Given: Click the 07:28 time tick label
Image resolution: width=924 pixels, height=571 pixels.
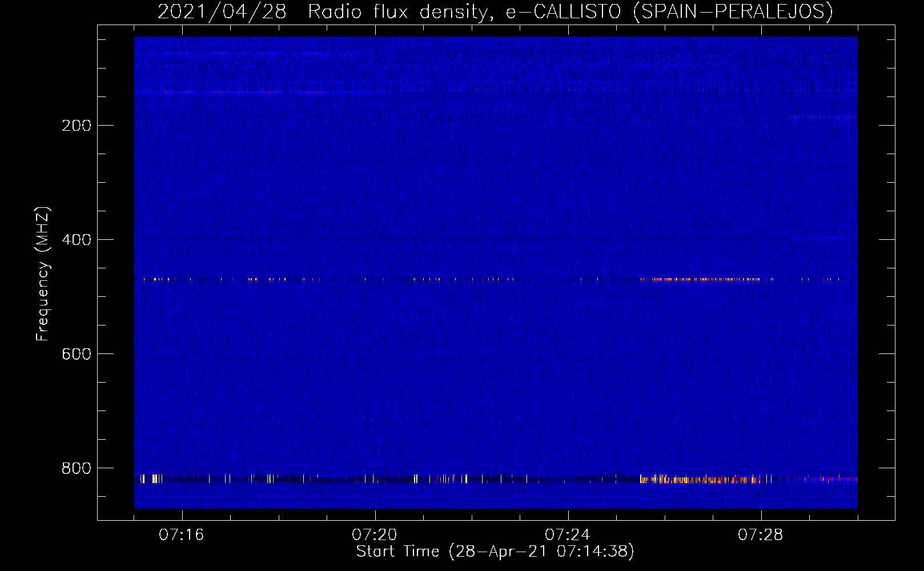Looking at the screenshot, I should [761, 535].
